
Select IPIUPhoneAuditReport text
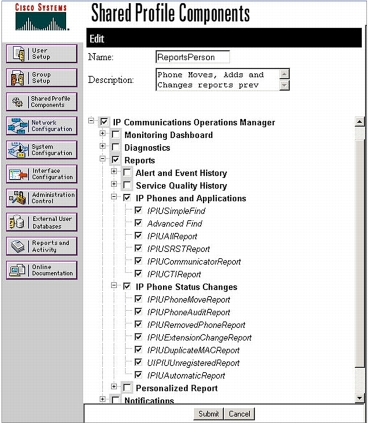click(x=189, y=312)
